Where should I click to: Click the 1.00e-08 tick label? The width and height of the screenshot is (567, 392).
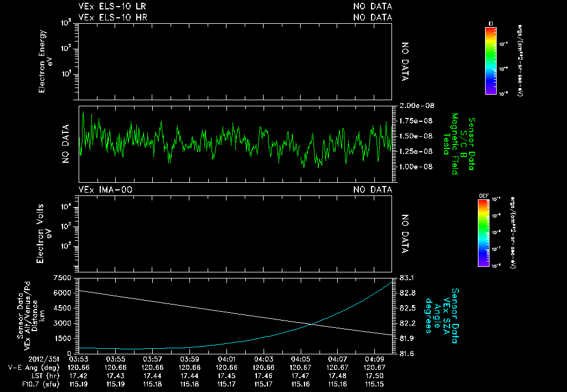click(416, 166)
